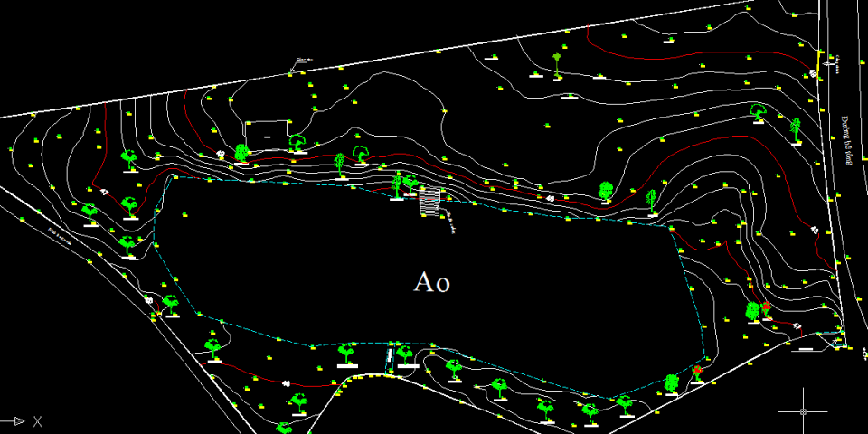Pick the red tree symbol beside the eastern road
868x434 pixels.
[x=767, y=309]
